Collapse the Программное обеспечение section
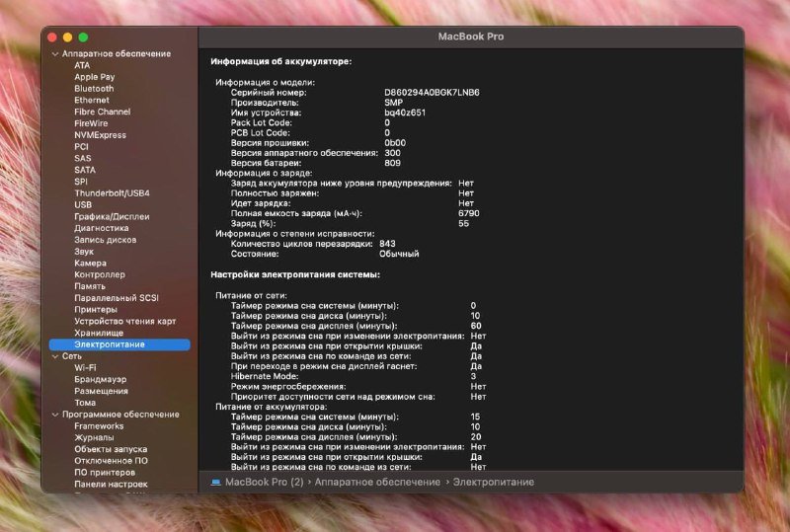This screenshot has height=532, width=790. (x=54, y=415)
